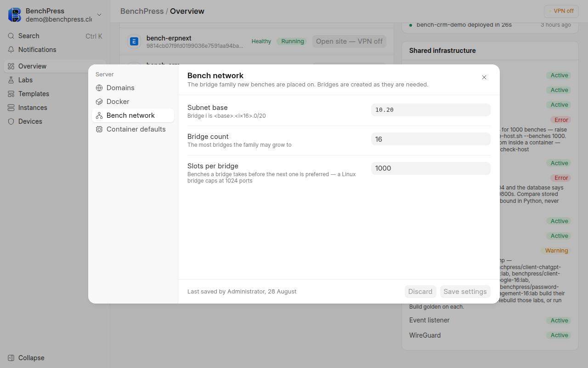The width and height of the screenshot is (588, 368).
Task: Click the Warning status badge
Action: point(556,251)
